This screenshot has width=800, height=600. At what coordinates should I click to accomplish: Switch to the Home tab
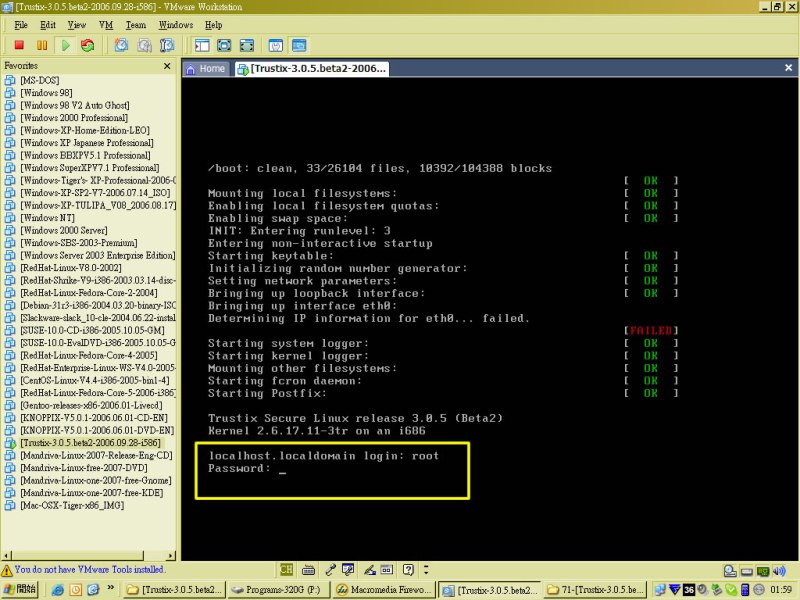point(206,68)
